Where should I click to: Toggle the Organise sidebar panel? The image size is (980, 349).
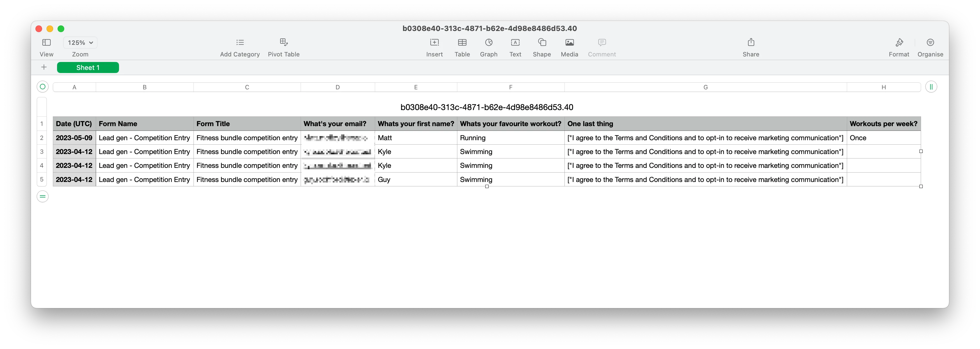click(x=930, y=43)
